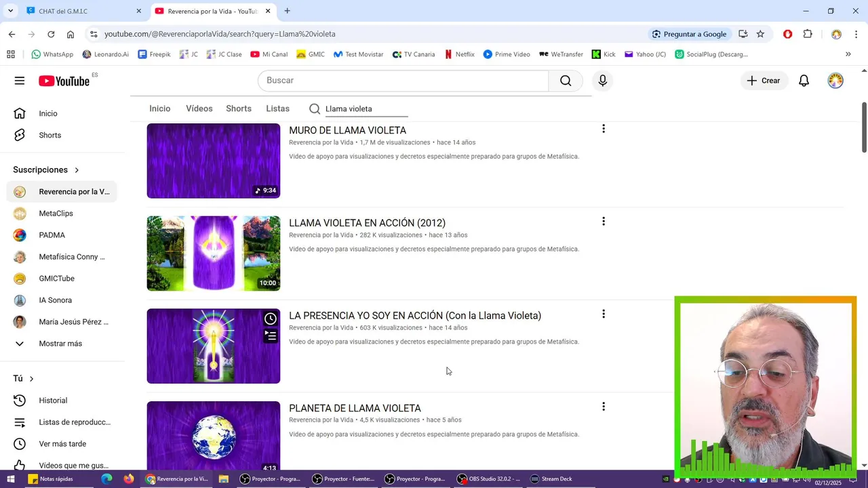Open LLAMA VIOLETA EN ACCIÓN thumbnail
Viewport: 868px width, 488px height.
click(x=214, y=253)
